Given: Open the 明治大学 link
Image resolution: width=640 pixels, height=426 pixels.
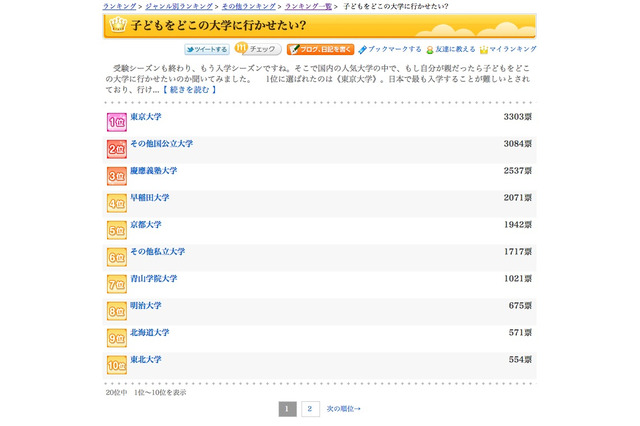Looking at the screenshot, I should click(x=146, y=305).
